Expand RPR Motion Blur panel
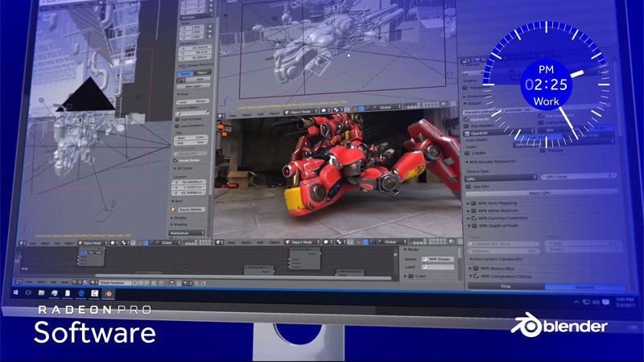Image resolution: width=644 pixels, height=362 pixels. pos(470,269)
